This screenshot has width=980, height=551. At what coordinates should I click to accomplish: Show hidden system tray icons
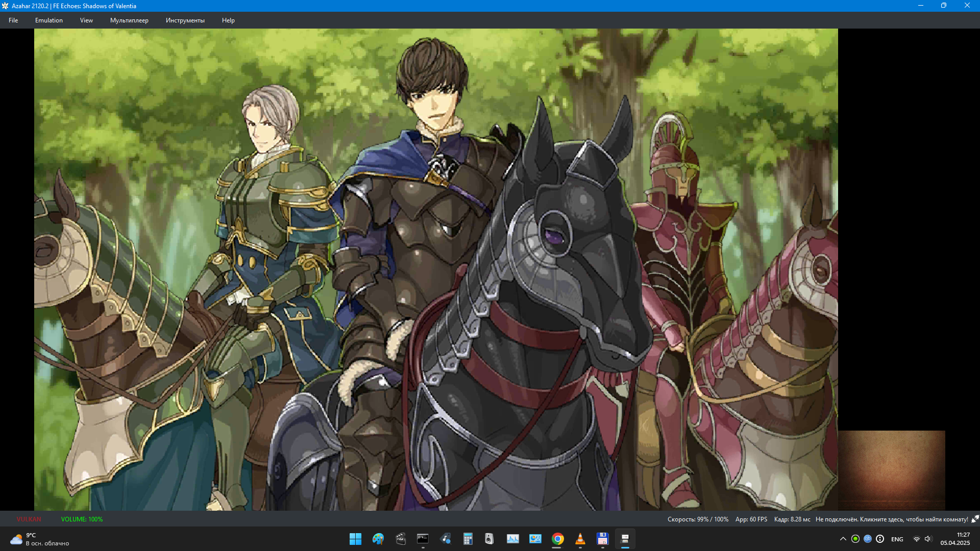(x=843, y=539)
